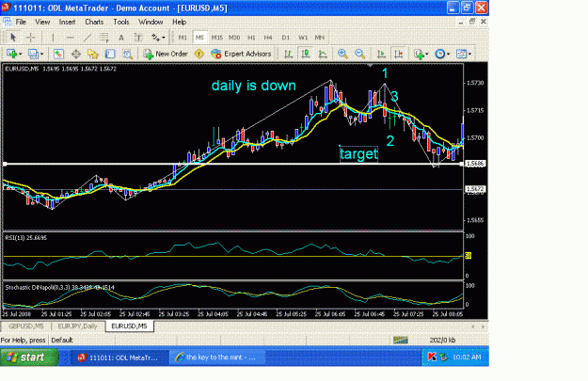
Task: Enable chart auto scroll
Action: 381,54
